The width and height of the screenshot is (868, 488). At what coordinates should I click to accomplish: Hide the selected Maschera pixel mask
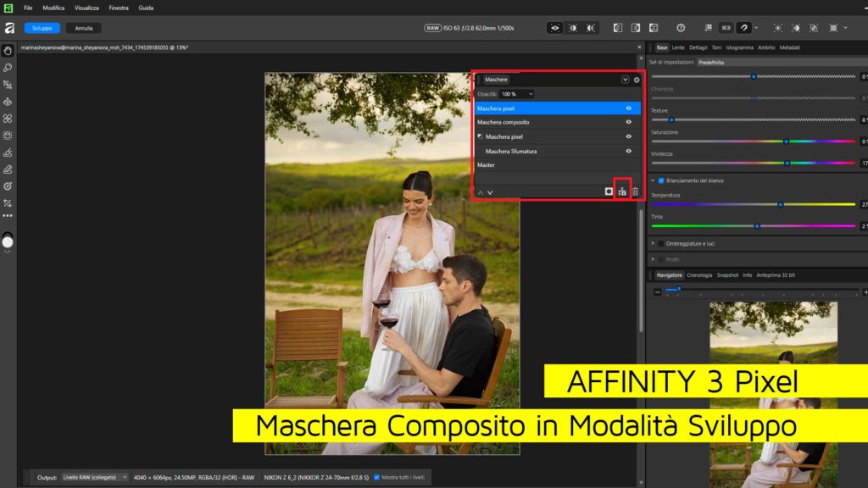tap(628, 108)
